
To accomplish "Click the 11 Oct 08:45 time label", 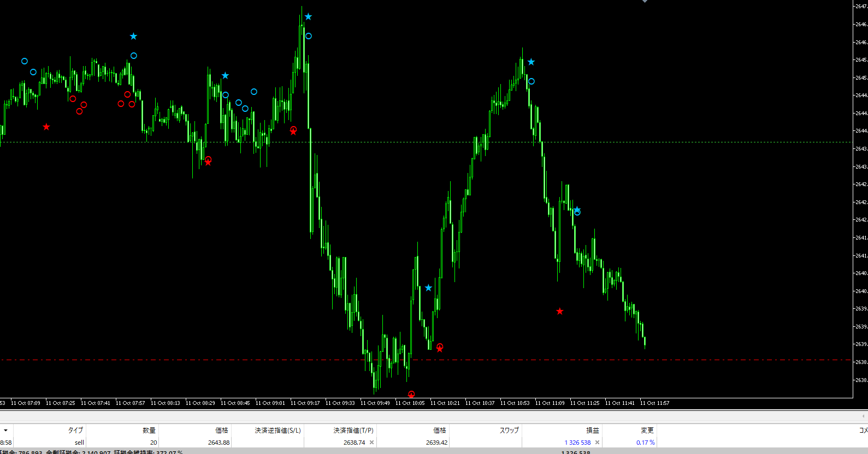I will [x=235, y=403].
